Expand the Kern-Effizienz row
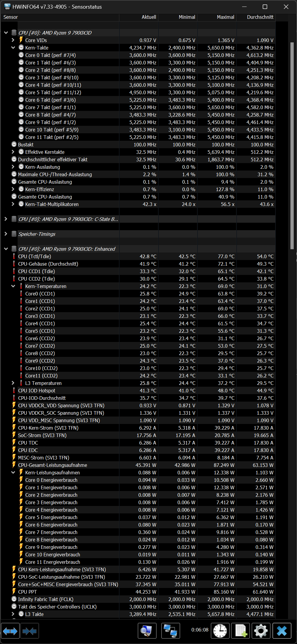The height and width of the screenshot is (644, 297). pyautogui.click(x=13, y=189)
